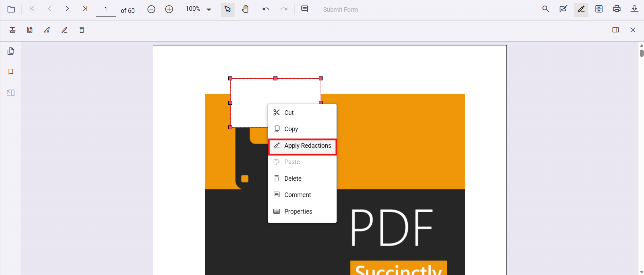Click the Redo arrow
This screenshot has height=275, width=644.
(x=284, y=9)
